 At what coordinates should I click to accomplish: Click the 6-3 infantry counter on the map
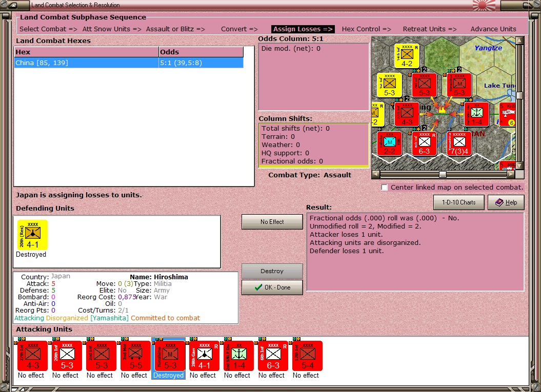(x=425, y=143)
